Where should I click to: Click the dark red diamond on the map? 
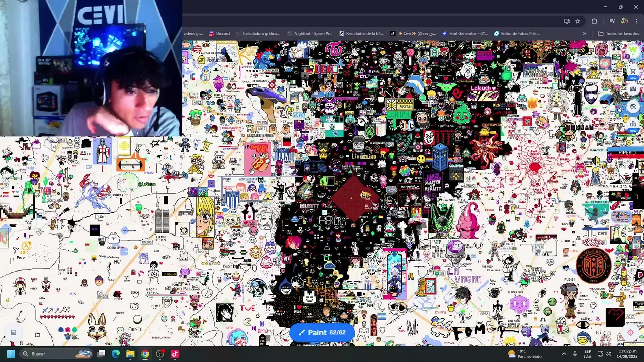pyautogui.click(x=356, y=198)
